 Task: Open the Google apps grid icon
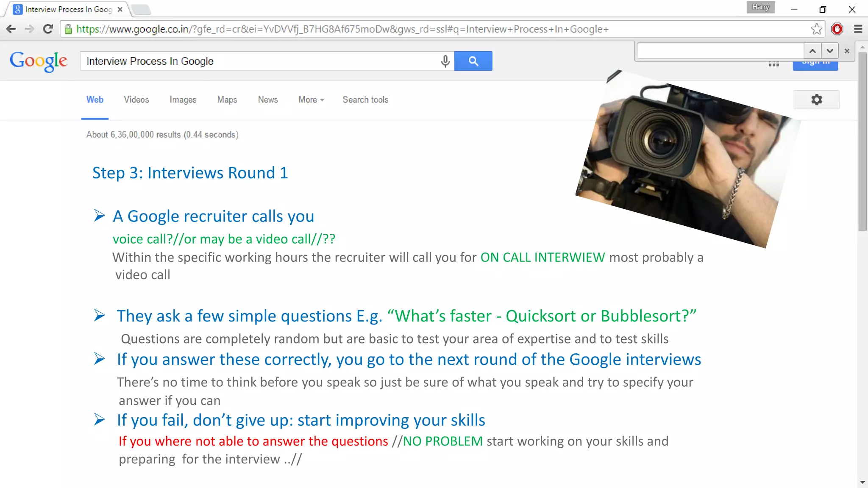pyautogui.click(x=774, y=64)
